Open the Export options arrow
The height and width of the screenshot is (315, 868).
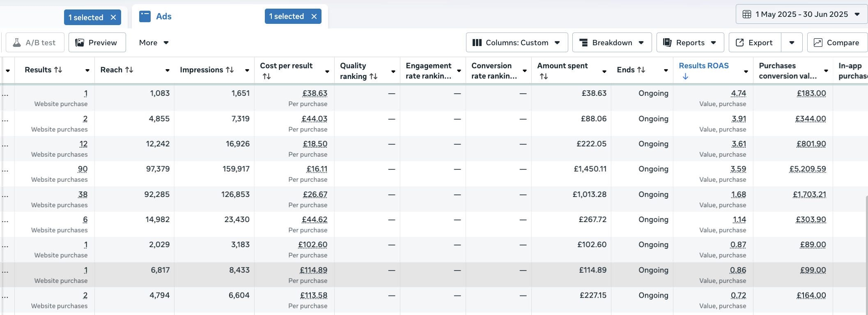click(x=792, y=42)
